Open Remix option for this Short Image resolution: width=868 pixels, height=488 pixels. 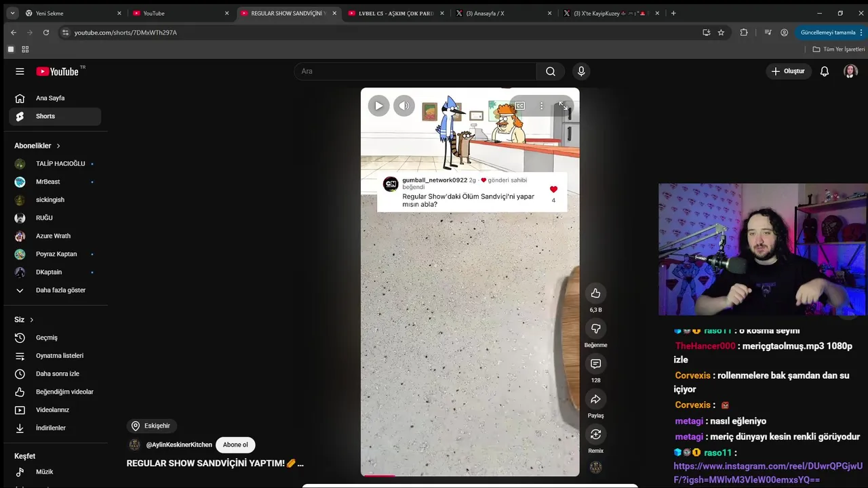coord(595,434)
